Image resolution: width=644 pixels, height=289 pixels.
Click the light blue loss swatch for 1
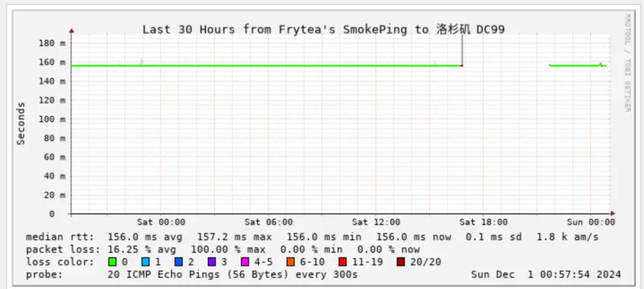click(146, 262)
